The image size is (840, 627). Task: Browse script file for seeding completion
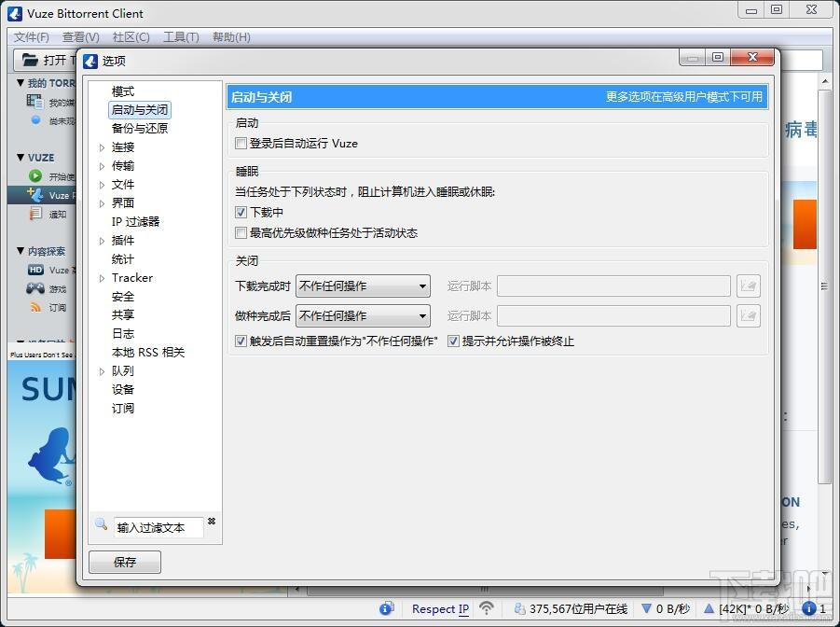[x=749, y=316]
